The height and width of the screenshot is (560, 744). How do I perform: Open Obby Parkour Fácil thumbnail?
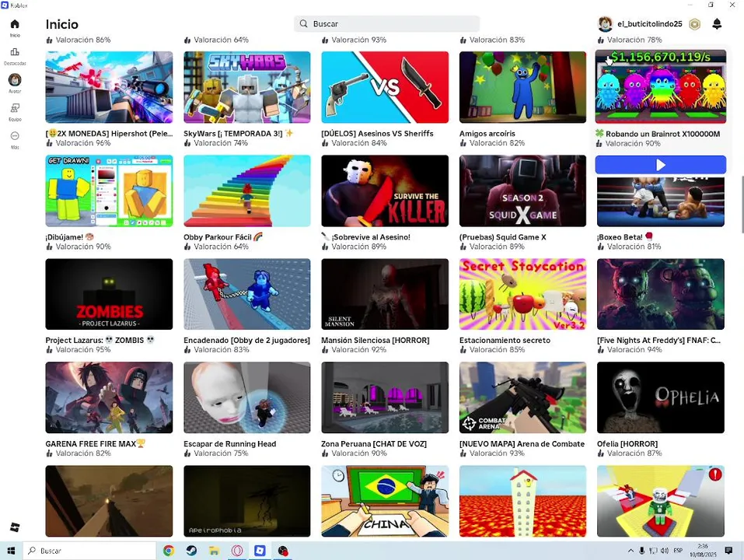[246, 191]
